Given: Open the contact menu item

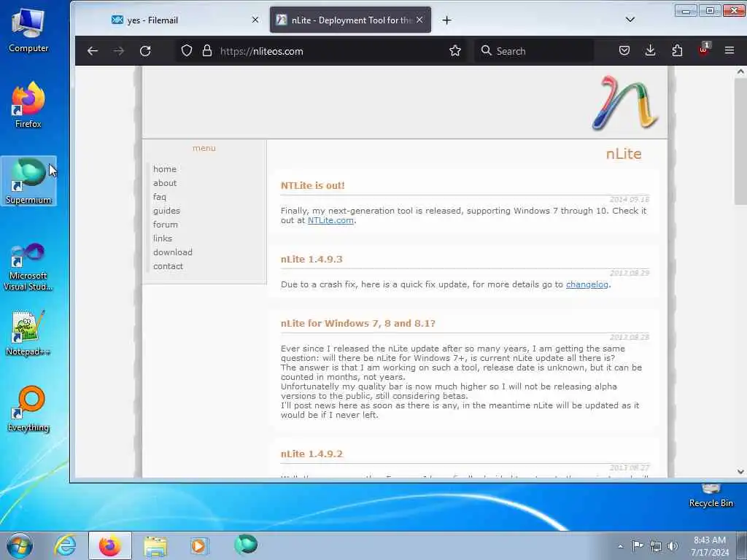Looking at the screenshot, I should (168, 265).
